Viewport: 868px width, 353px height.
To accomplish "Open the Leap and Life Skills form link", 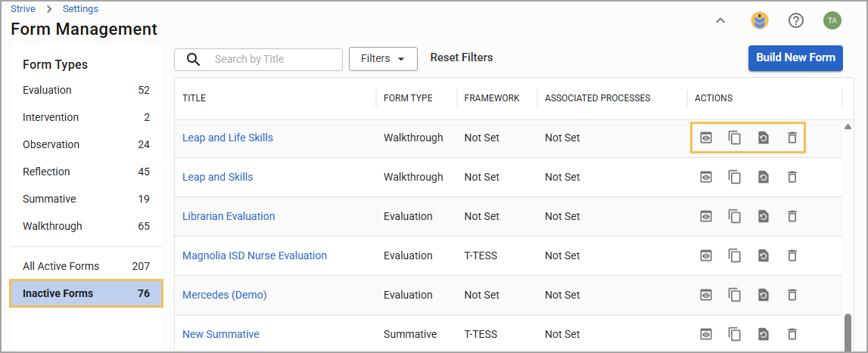I will [x=228, y=138].
